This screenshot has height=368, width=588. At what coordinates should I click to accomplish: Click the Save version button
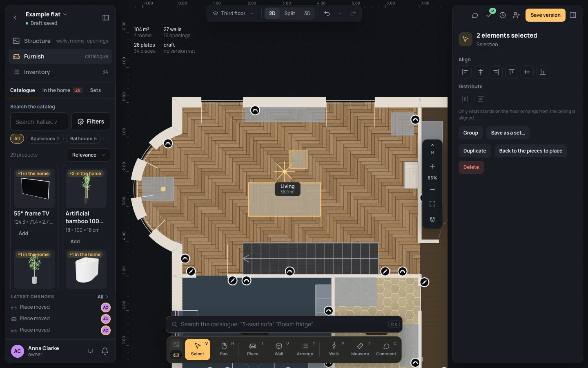pyautogui.click(x=546, y=15)
